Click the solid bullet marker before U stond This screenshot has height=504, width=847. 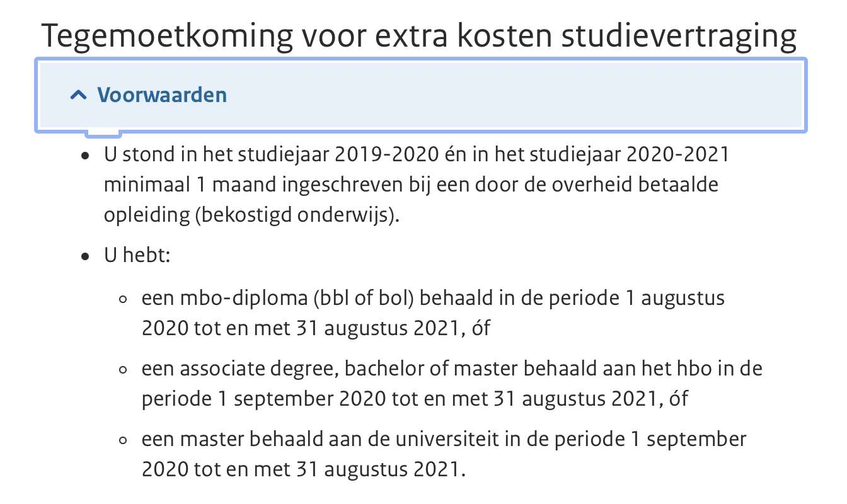pyautogui.click(x=85, y=156)
